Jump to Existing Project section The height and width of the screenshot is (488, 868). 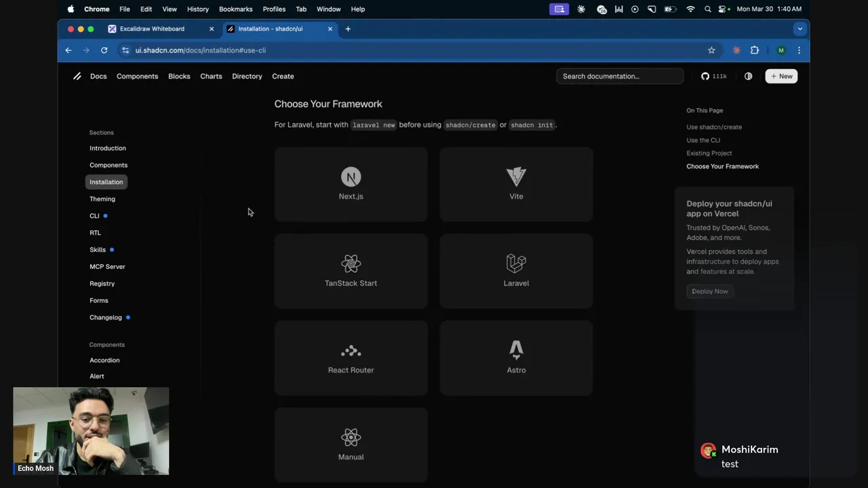pyautogui.click(x=709, y=153)
